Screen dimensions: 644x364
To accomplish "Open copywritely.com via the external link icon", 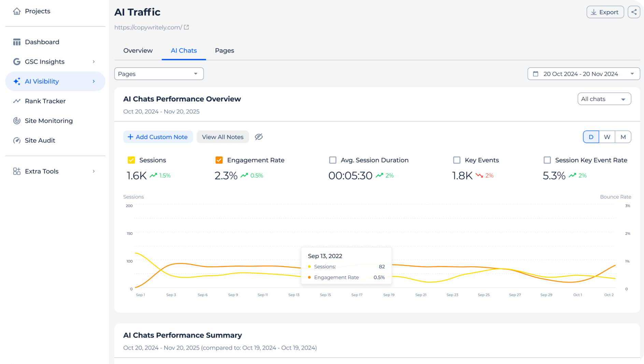I will [186, 27].
